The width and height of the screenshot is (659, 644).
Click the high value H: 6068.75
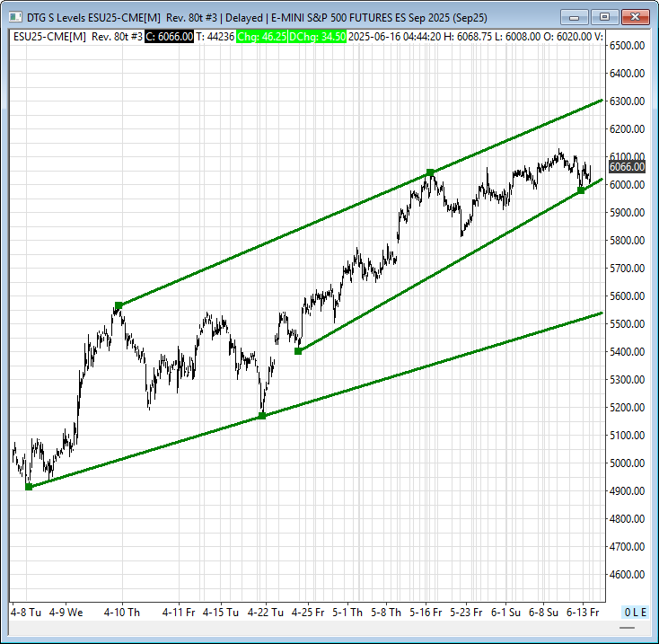tap(468, 37)
